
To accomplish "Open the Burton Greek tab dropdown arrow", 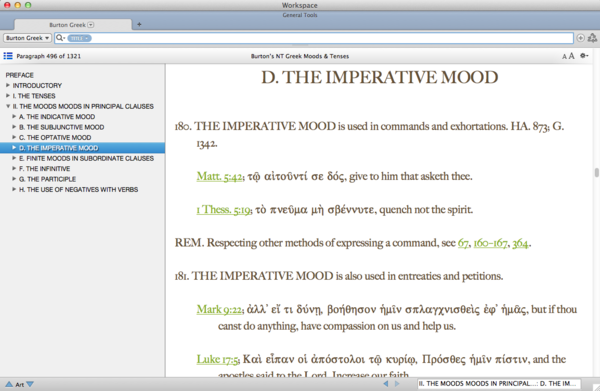I will (x=91, y=25).
